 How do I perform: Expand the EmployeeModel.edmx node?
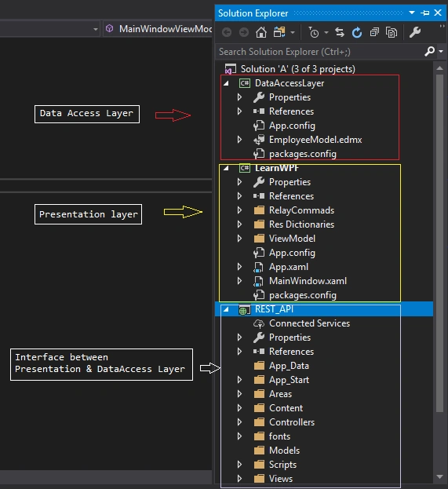(239, 140)
